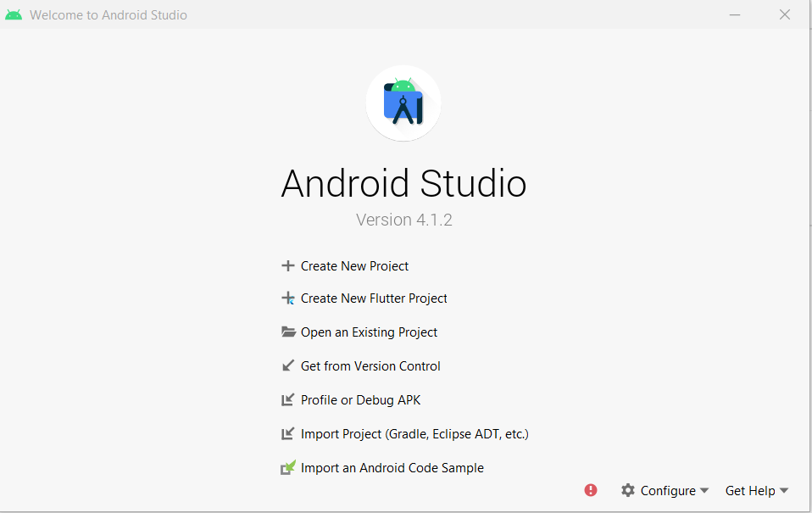The width and height of the screenshot is (812, 513).
Task: Click the Profile or Debug APK icon
Action: [x=287, y=400]
